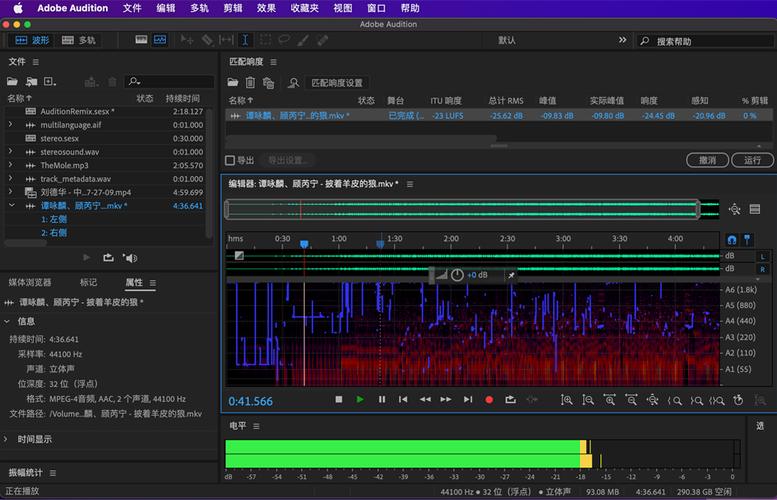This screenshot has height=500, width=777.
Task: Switch to the 媒体浏览器 tab
Action: (30, 282)
